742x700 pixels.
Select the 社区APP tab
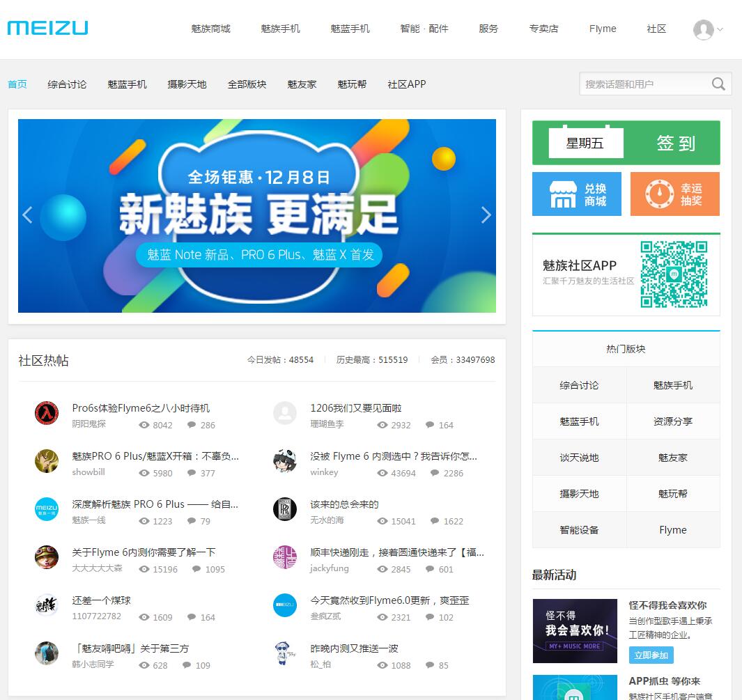click(406, 84)
